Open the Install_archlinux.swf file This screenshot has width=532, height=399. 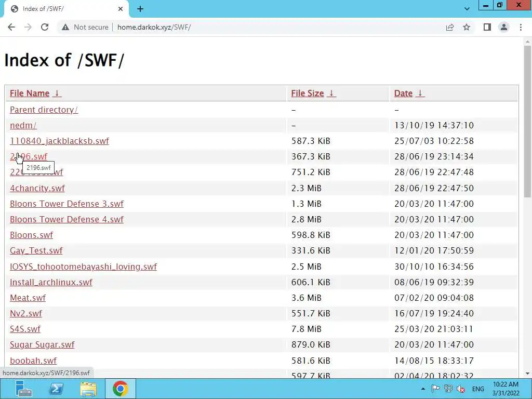(51, 282)
